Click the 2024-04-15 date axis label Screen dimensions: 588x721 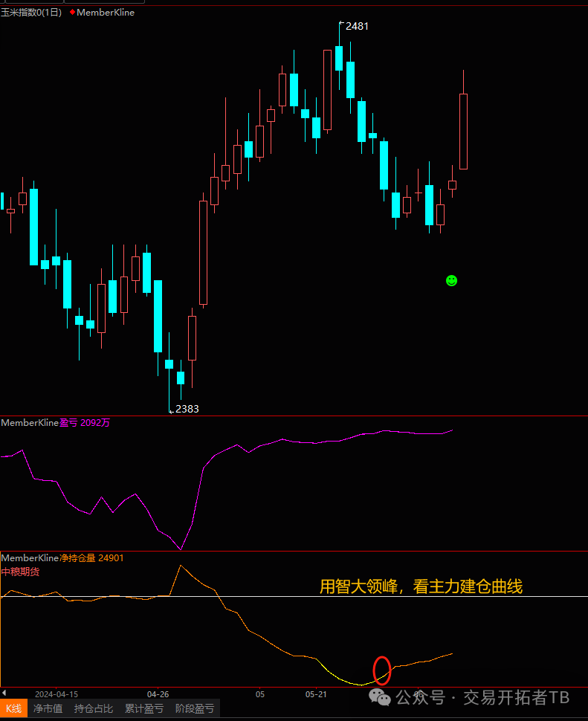(x=56, y=694)
